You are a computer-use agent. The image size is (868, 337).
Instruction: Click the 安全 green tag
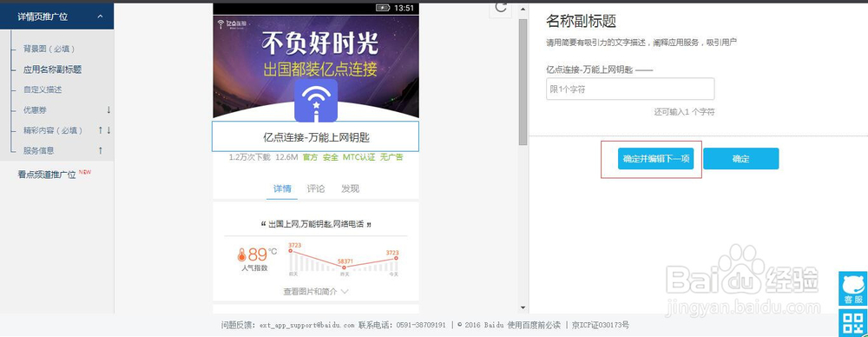click(x=331, y=157)
